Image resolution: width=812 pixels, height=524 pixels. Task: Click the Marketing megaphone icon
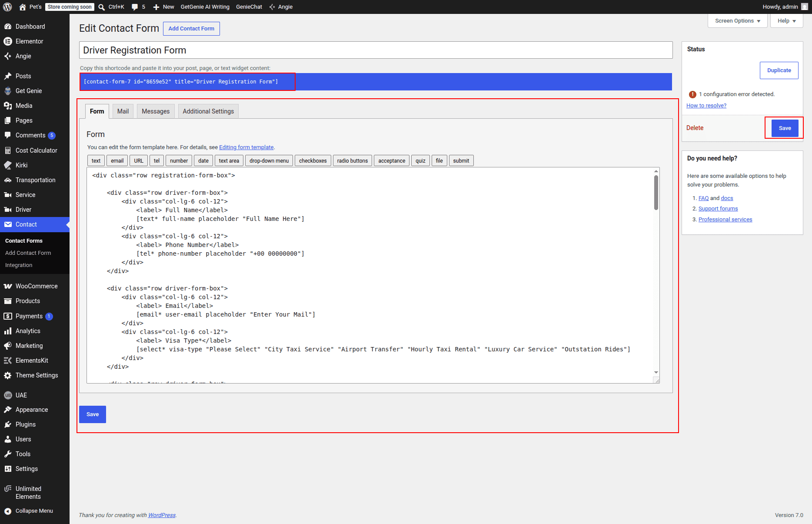[x=8, y=346]
